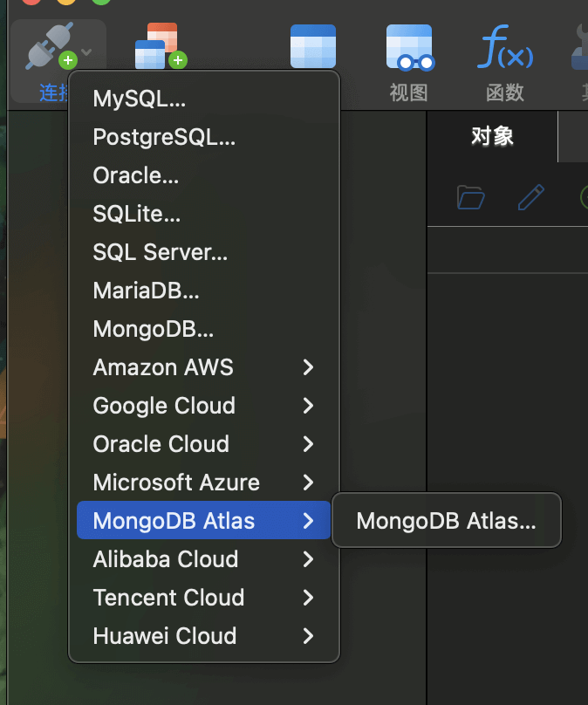The height and width of the screenshot is (705, 588).
Task: Click the dropdown arrow beside the connection icon
Action: 86,53
